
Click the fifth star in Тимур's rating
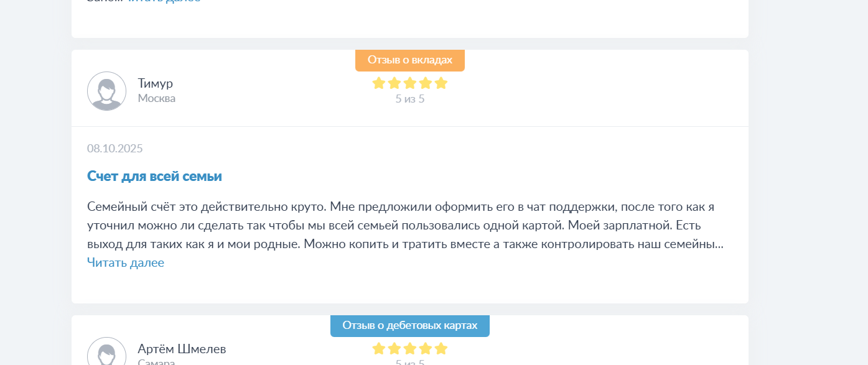[441, 83]
